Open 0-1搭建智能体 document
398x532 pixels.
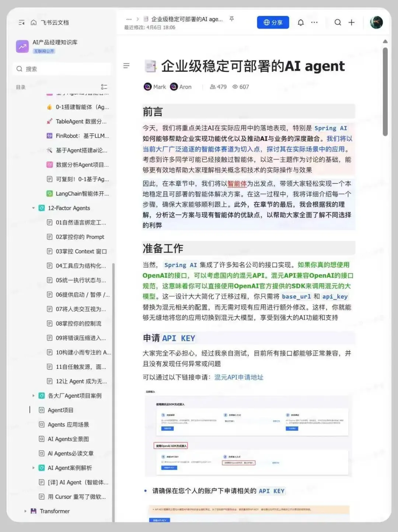[x=78, y=107]
